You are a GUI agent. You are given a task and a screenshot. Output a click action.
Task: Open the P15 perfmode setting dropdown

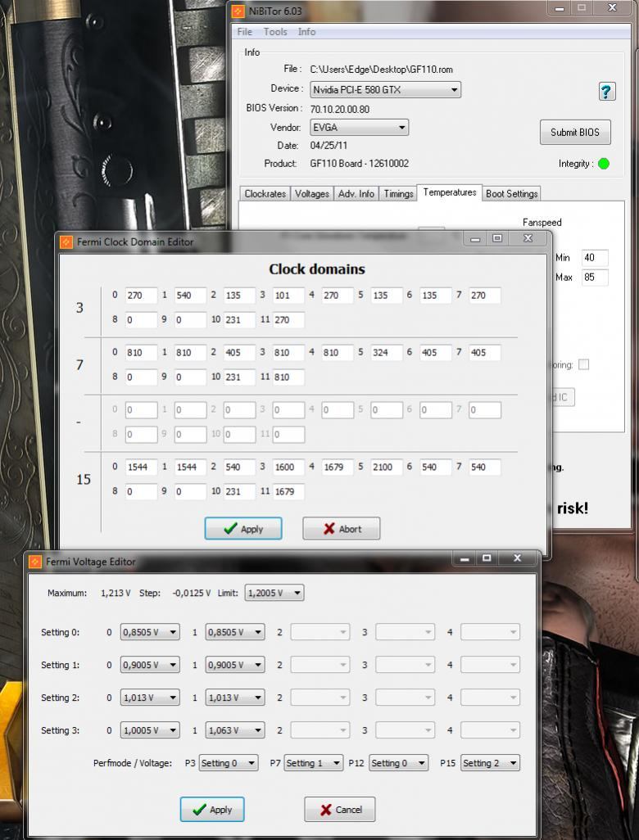pos(490,763)
